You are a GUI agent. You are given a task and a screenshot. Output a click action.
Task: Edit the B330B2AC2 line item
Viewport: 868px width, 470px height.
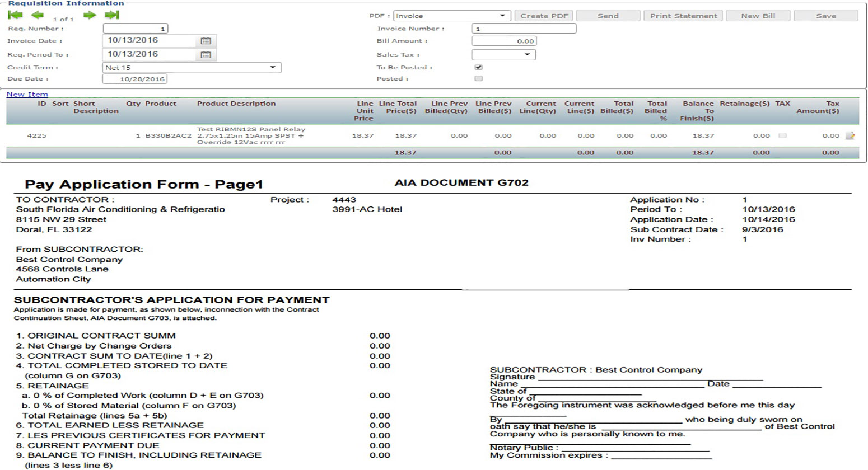click(x=849, y=135)
